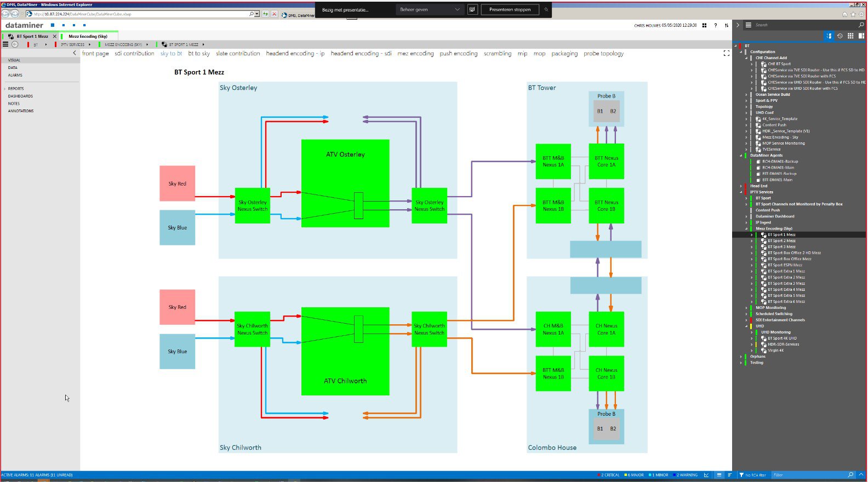
Task: Click the filter funnel icon beside No RCA filter
Action: [741, 475]
